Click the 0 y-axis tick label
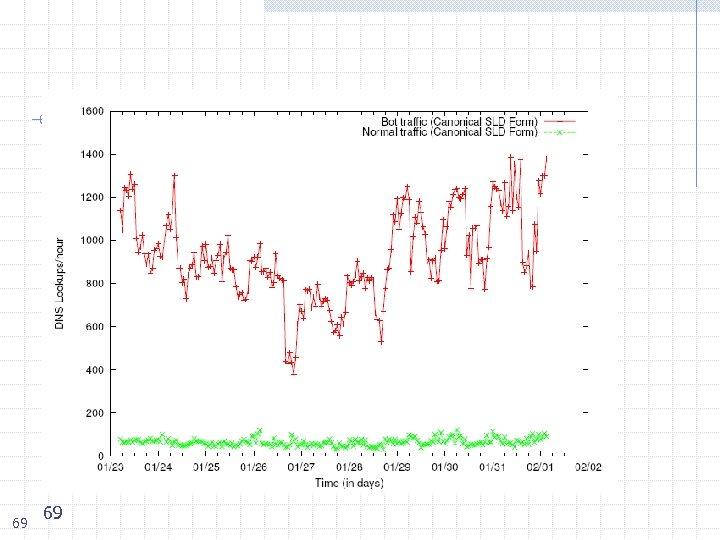Image resolution: width=720 pixels, height=540 pixels. point(101,456)
